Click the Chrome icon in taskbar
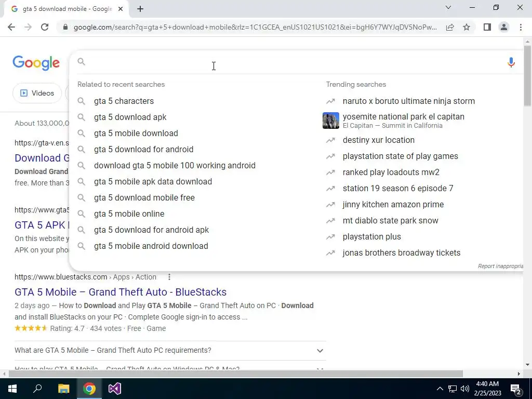 [x=89, y=389]
